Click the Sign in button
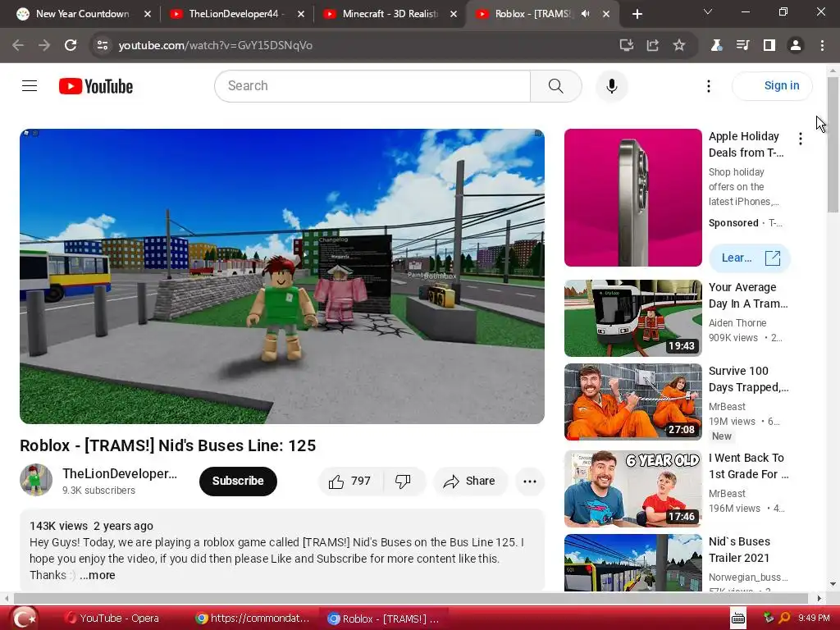 [x=773, y=85]
